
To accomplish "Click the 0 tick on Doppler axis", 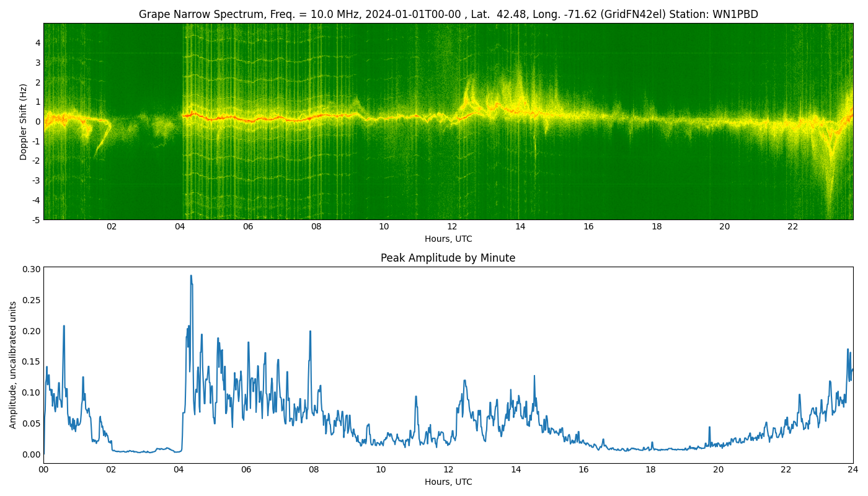I will click(38, 122).
